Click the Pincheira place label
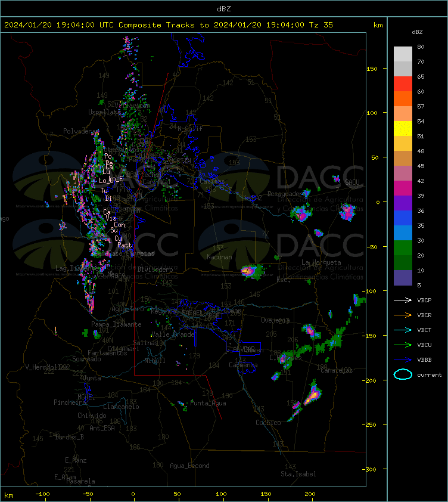The width and height of the screenshot is (448, 502). tap(70, 402)
